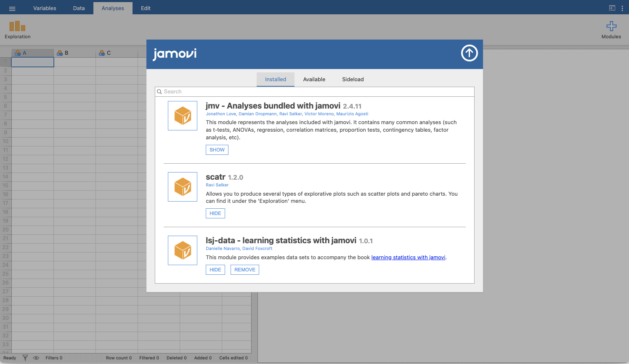Click the nominal variable icon of column B
This screenshot has height=364, width=629.
[60, 53]
